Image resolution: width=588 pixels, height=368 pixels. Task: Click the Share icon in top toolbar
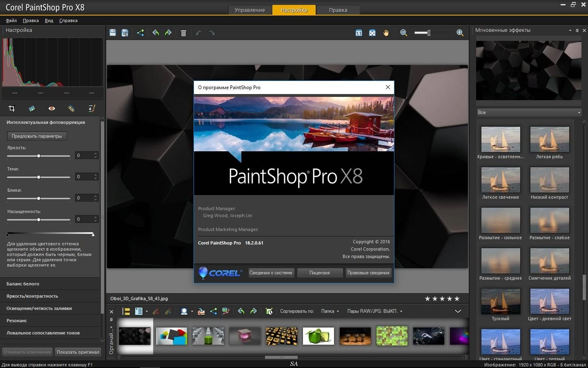[140, 33]
